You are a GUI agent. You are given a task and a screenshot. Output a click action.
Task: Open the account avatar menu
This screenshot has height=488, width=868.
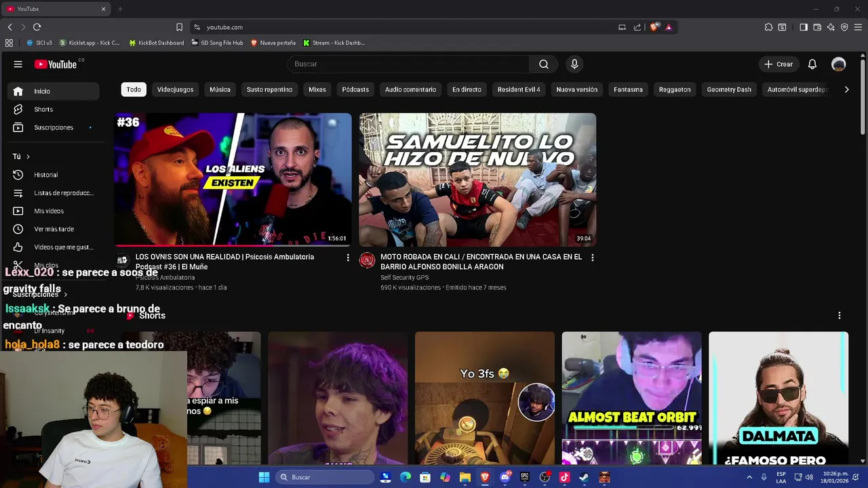839,64
